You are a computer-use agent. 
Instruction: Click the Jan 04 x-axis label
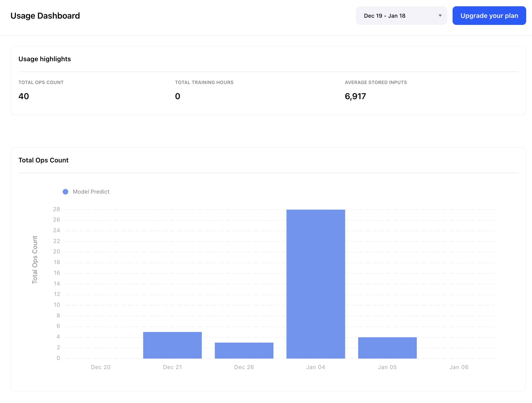tap(316, 367)
